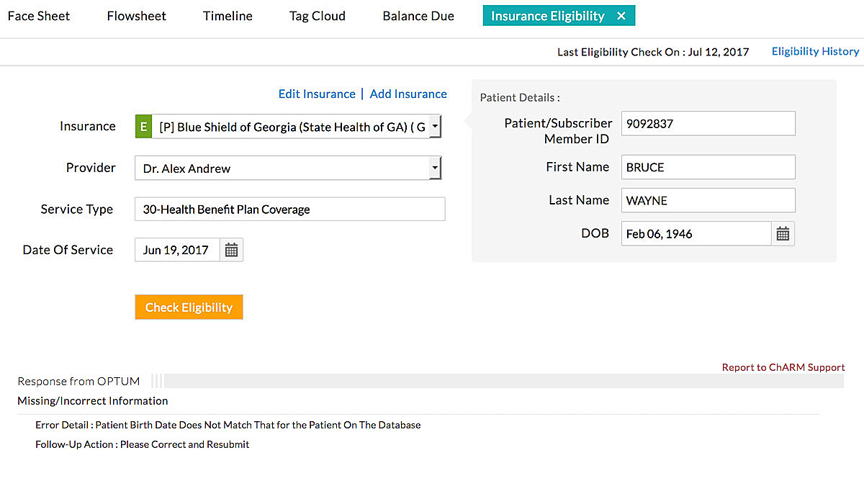Select the First Name field containing BRUCE
The image size is (864, 504).
coord(708,167)
